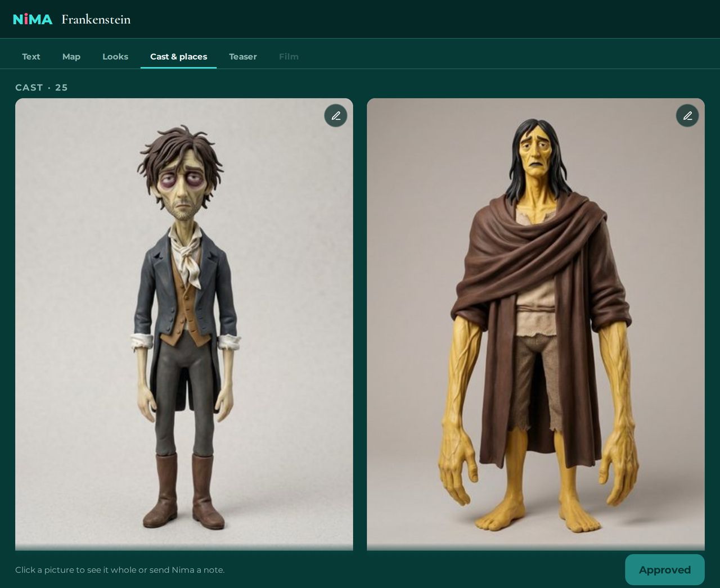Image resolution: width=720 pixels, height=588 pixels.
Task: Go to the Looks tab
Action: 115,57
